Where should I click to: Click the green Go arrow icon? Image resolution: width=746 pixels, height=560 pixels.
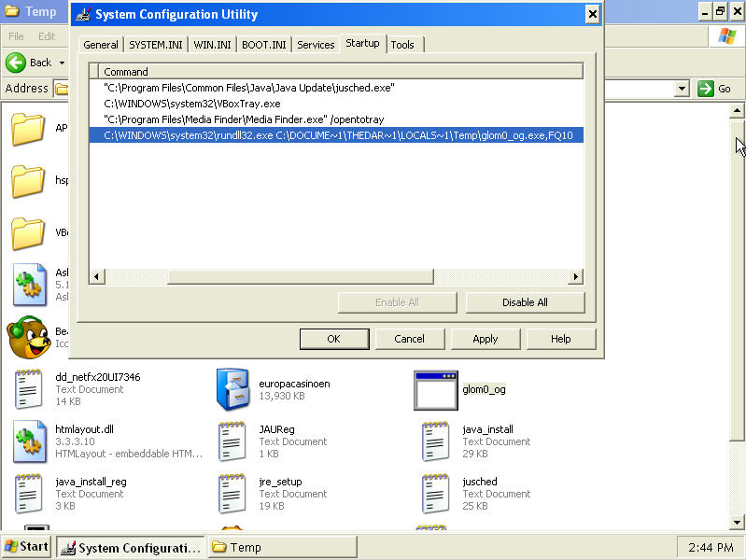[x=706, y=89]
